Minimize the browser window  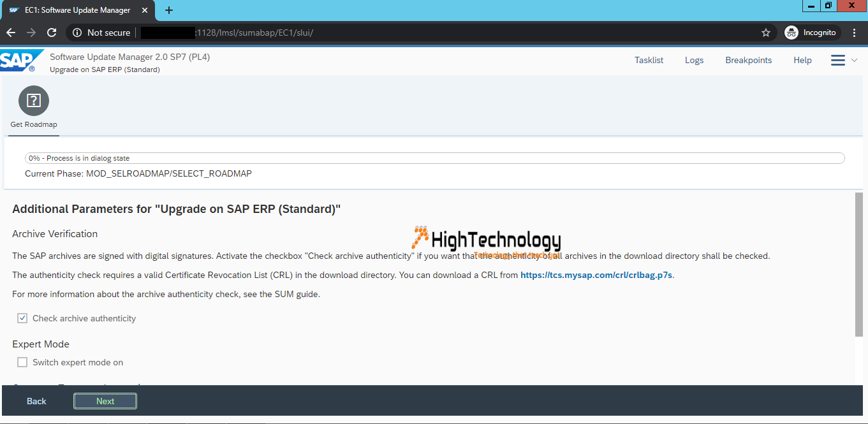coord(810,6)
